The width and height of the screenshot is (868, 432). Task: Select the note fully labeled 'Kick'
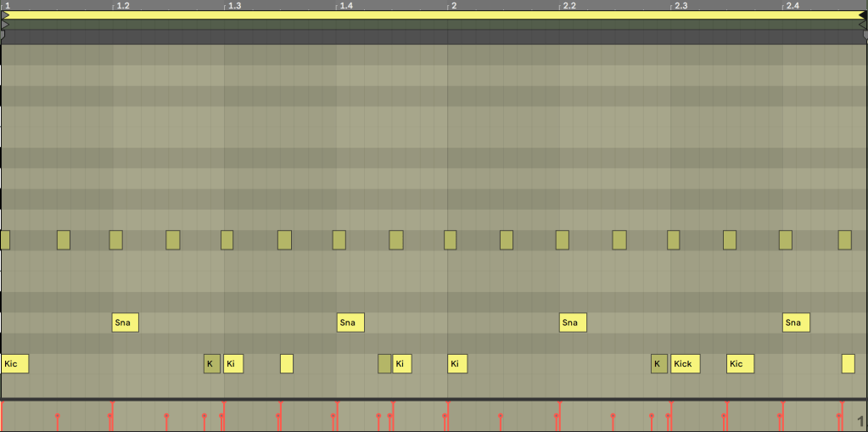685,364
